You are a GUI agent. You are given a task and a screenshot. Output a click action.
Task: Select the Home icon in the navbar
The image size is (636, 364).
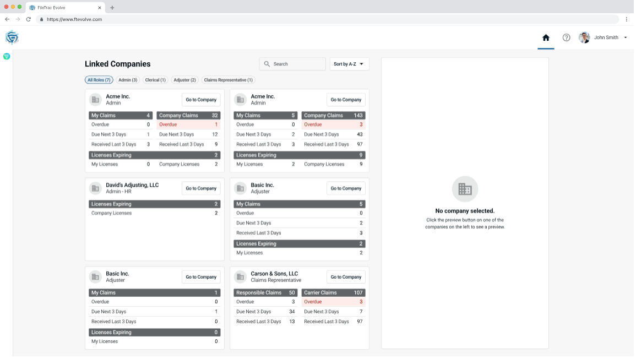tap(546, 37)
